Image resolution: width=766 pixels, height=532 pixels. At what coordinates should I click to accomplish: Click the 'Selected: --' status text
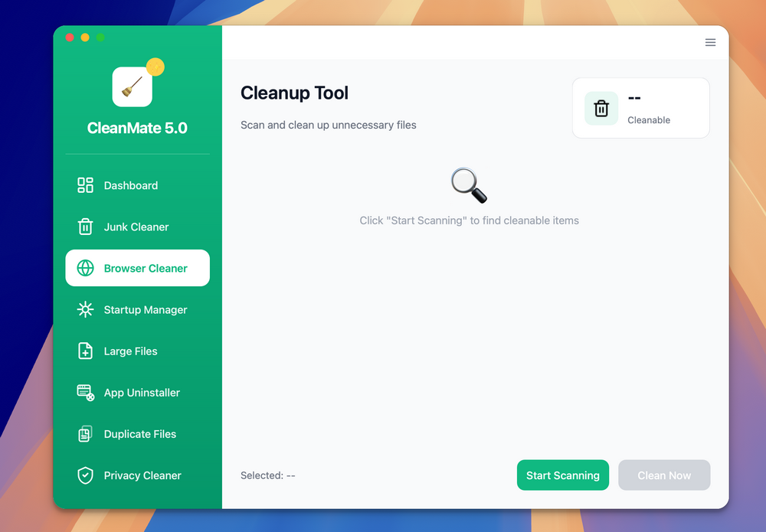click(x=267, y=475)
